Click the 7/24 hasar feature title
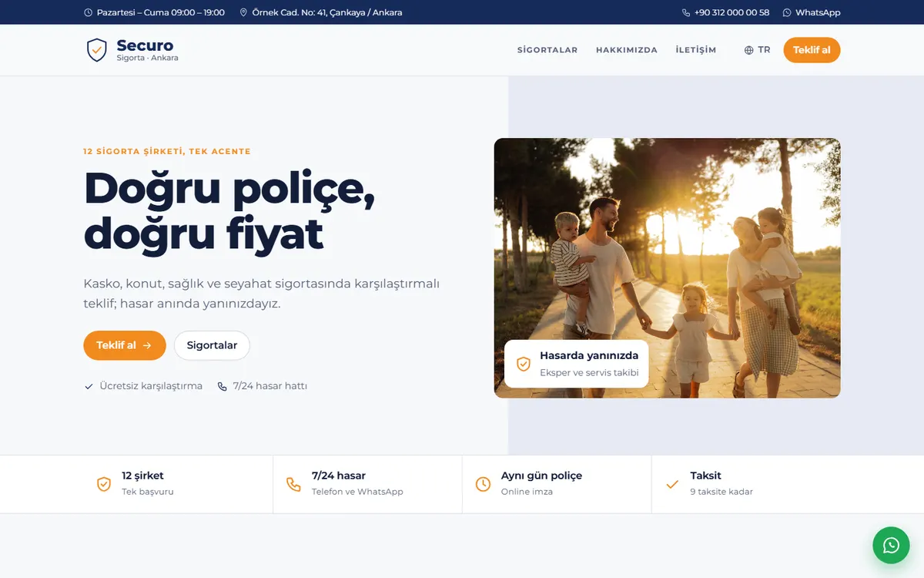The width and height of the screenshot is (924, 578). 339,476
